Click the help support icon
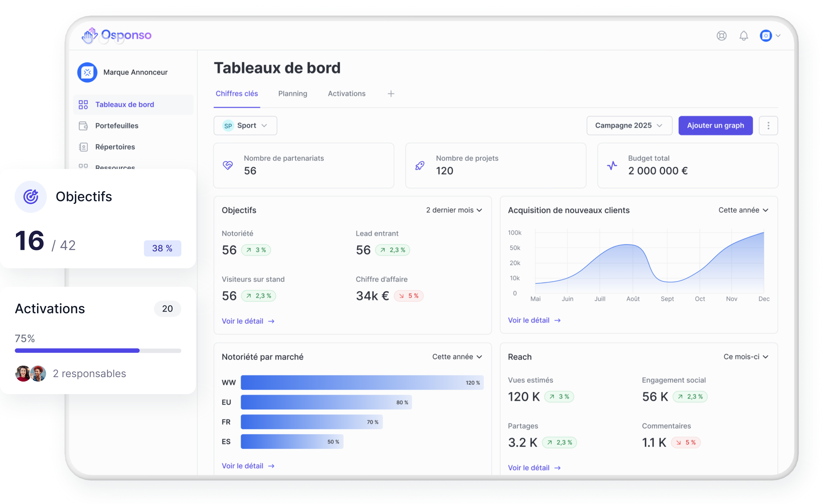Viewport: 825px width, 504px height. click(722, 36)
